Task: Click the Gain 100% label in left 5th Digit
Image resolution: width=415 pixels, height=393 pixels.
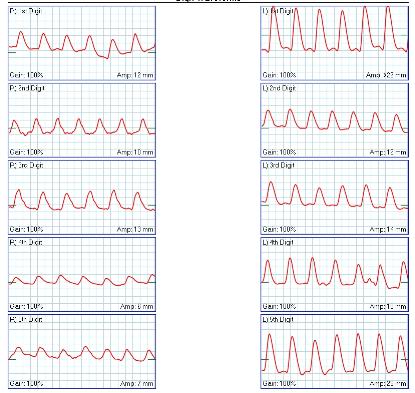Action: point(279,384)
